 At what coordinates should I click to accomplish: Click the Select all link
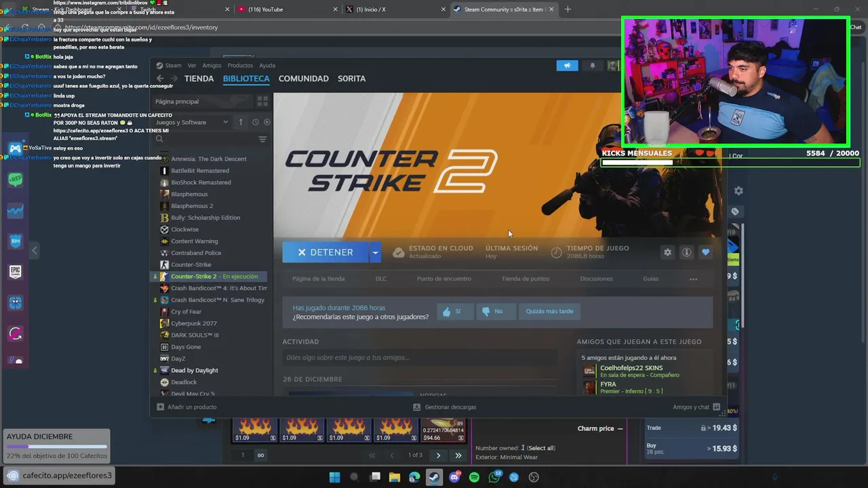click(540, 448)
